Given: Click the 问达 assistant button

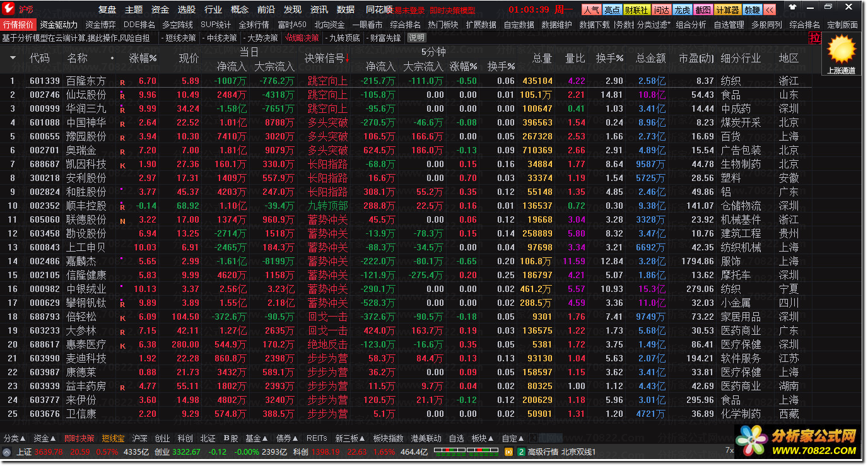Looking at the screenshot, I should pyautogui.click(x=661, y=10).
